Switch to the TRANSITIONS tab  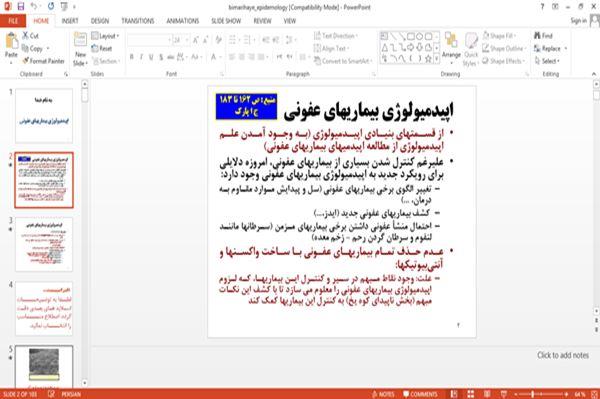pos(138,21)
